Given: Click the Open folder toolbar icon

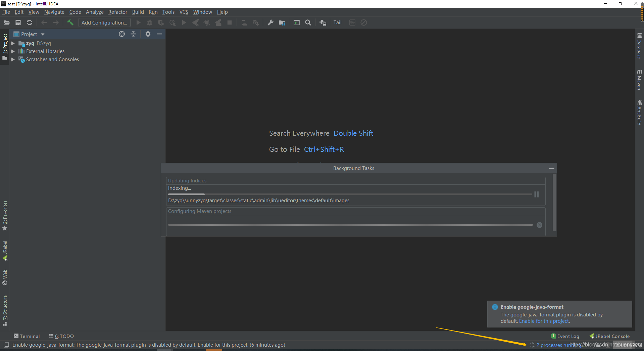Looking at the screenshot, I should pos(7,23).
